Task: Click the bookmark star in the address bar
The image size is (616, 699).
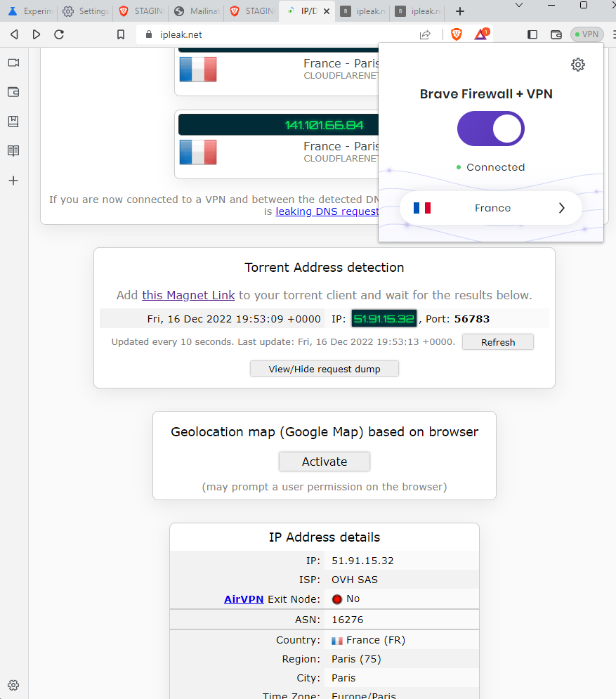Action: (120, 34)
